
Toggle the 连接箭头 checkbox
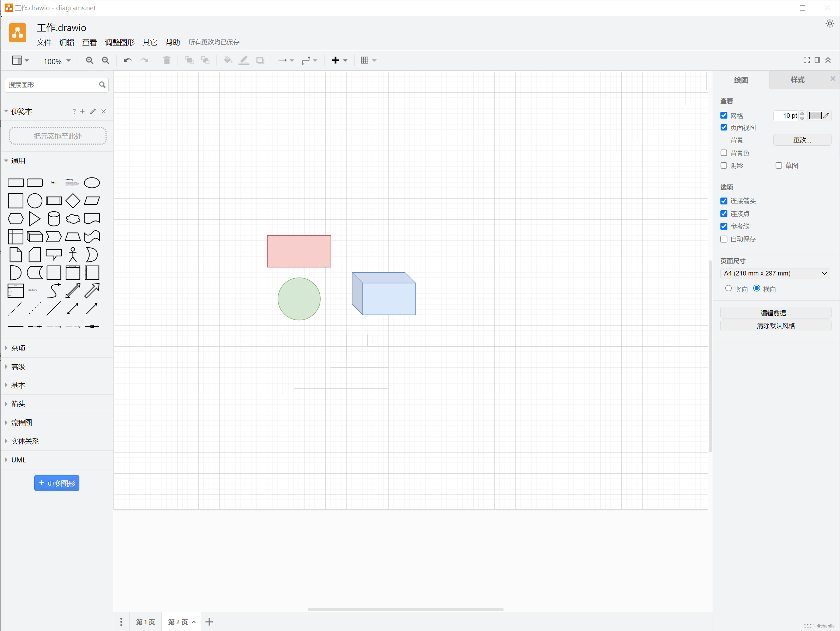pyautogui.click(x=724, y=201)
